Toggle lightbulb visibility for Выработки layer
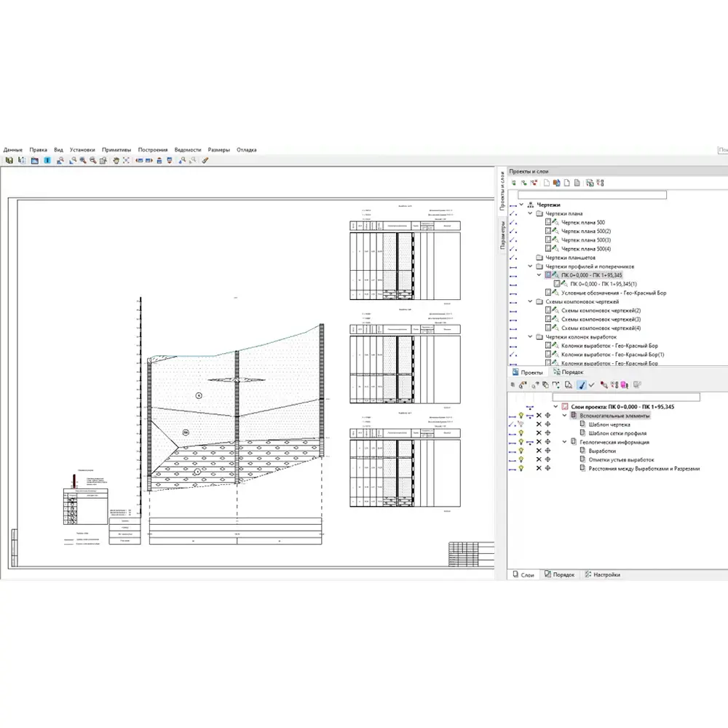The height and width of the screenshot is (728, 728). click(521, 451)
